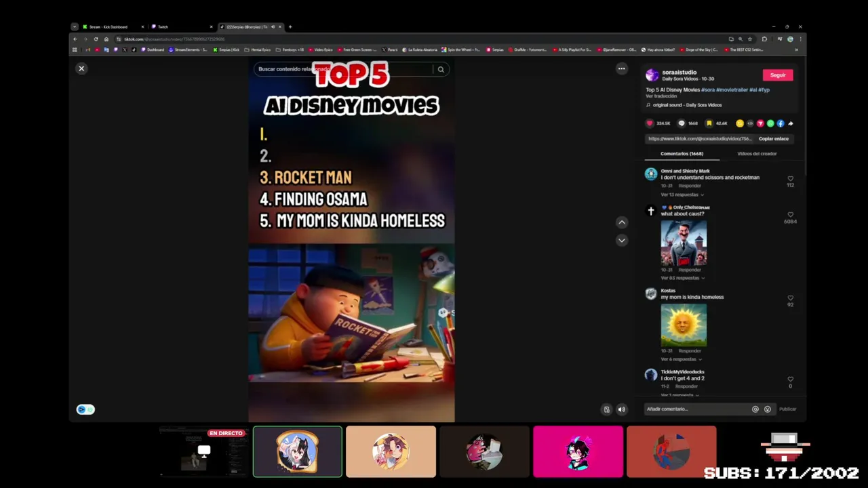Select the pink background avatar tile
Image resolution: width=868 pixels, height=488 pixels.
click(578, 451)
